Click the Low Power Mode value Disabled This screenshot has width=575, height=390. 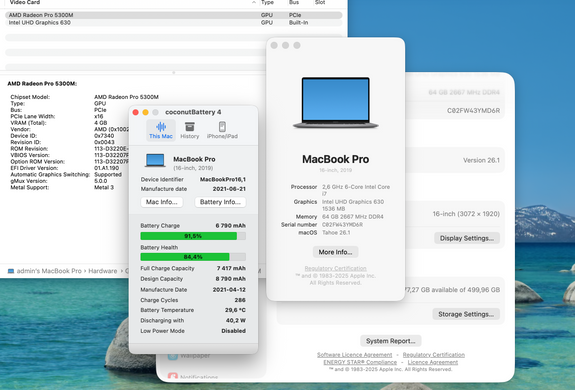[x=233, y=331]
